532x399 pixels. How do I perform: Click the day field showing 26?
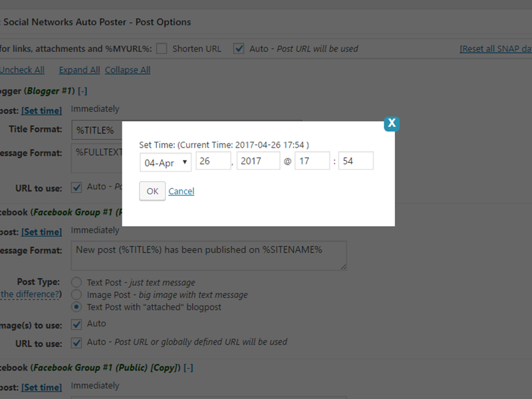click(x=213, y=161)
